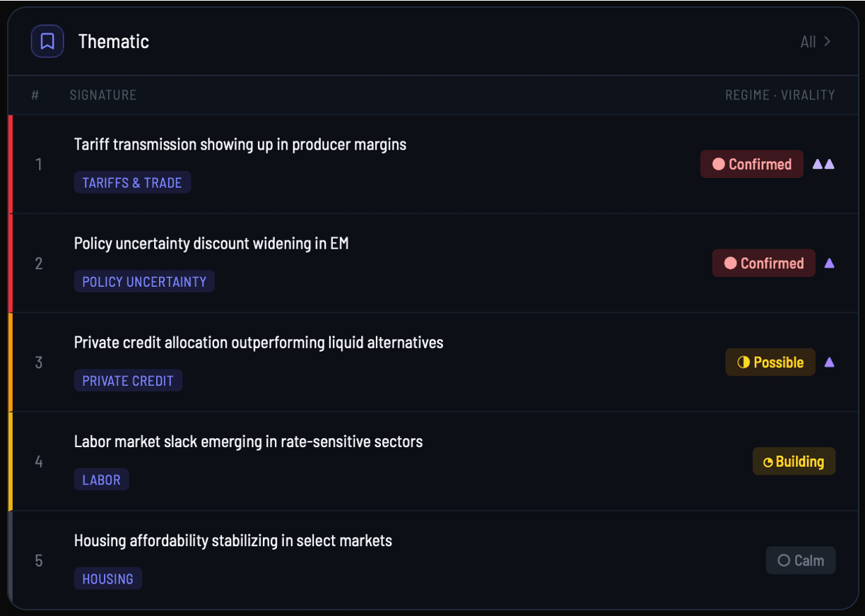Screen dimensions: 865x616
Task: Click the double-triangle virality icon for Tariff transmission
Action: [824, 164]
